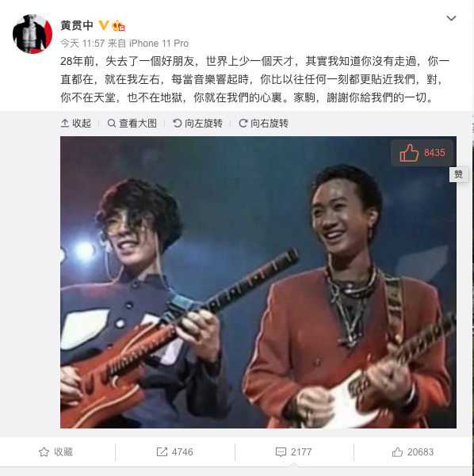This screenshot has height=476, width=474.
Task: Repost using the share icon with 4746
Action: point(174,452)
